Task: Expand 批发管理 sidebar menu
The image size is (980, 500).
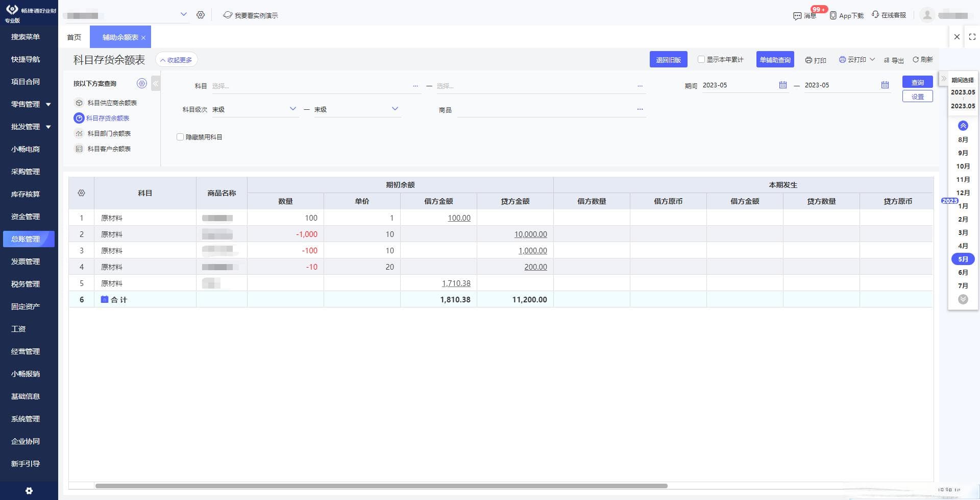Action: [48, 127]
